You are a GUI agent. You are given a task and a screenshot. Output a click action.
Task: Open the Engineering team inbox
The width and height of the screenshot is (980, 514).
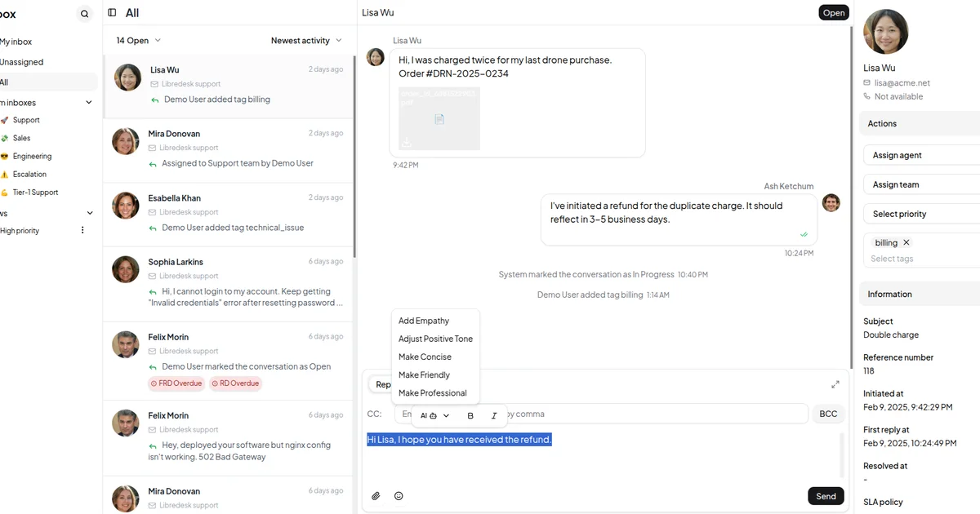pyautogui.click(x=32, y=156)
